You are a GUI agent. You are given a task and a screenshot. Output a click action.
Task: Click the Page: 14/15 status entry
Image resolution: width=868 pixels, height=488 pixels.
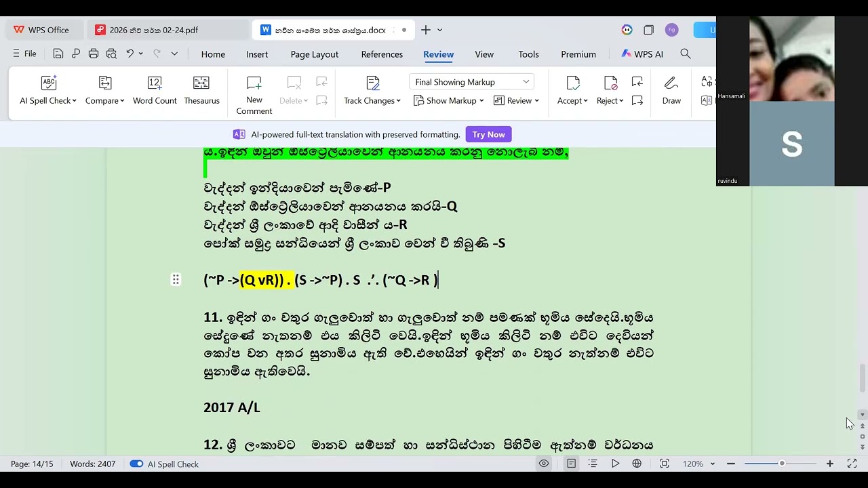(32, 464)
